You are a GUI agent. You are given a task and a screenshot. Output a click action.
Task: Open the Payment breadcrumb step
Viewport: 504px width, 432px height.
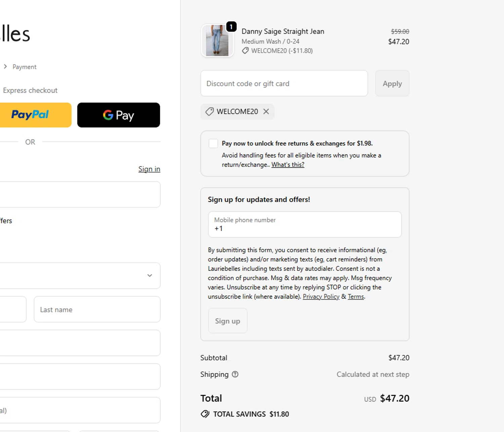(x=24, y=67)
